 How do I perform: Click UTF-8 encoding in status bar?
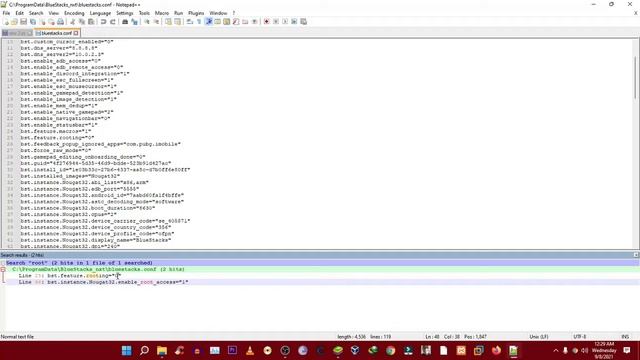580,337
